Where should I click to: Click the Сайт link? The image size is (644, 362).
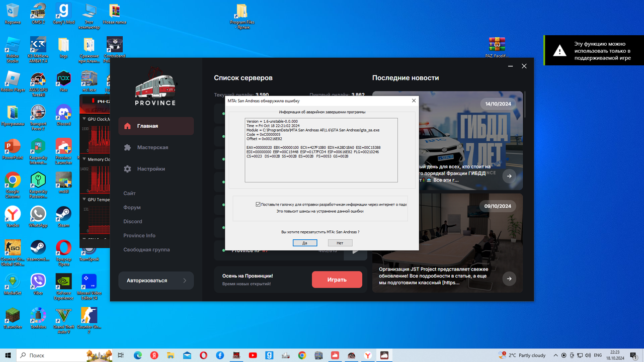click(129, 193)
